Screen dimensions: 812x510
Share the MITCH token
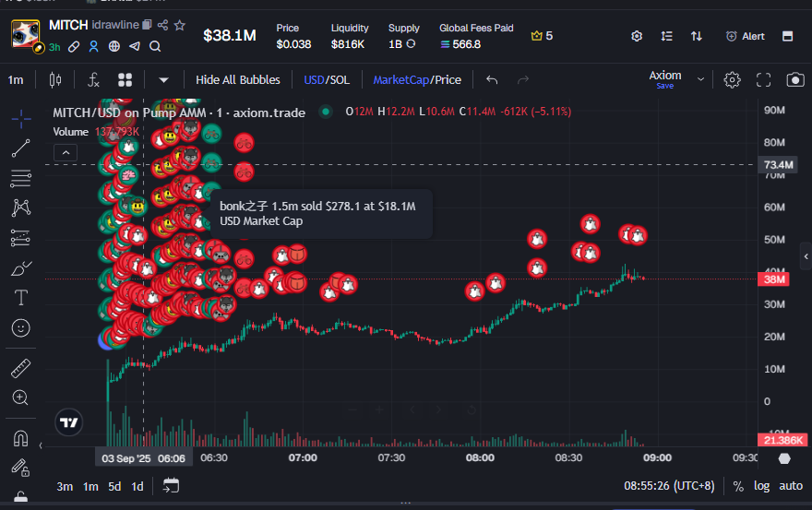point(162,24)
